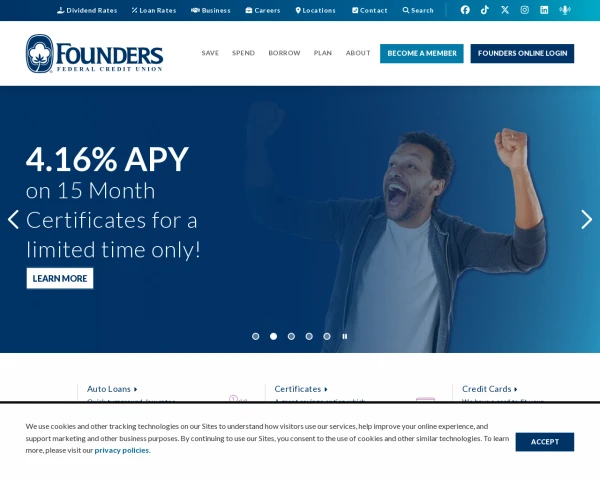
Task: Click the Founders Federal Credit Union logo
Action: click(x=95, y=54)
